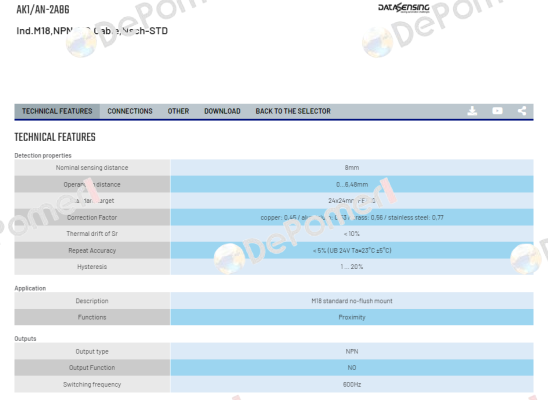This screenshot has height=400, width=548.
Task: Click the NPN output type value
Action: click(x=352, y=351)
